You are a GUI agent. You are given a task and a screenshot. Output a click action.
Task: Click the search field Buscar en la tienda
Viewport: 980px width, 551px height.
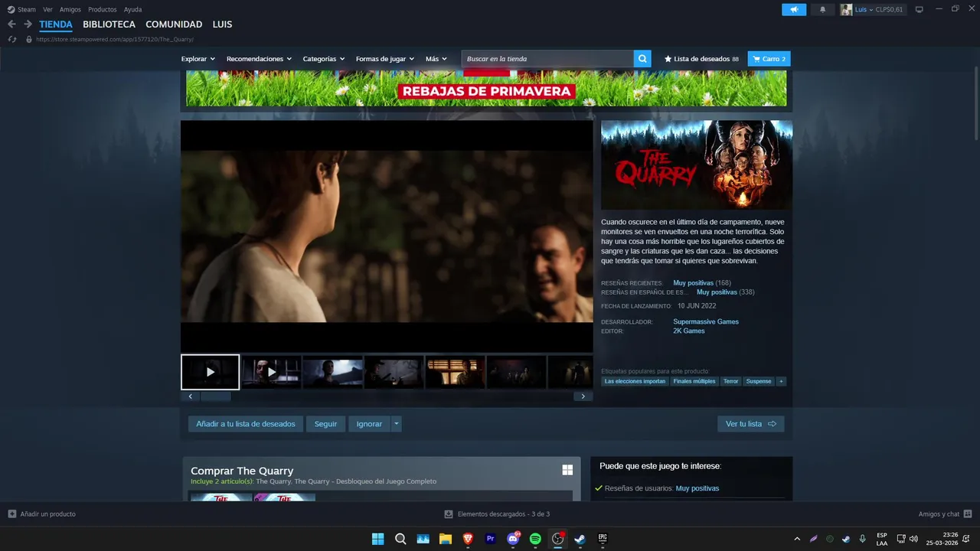547,59
